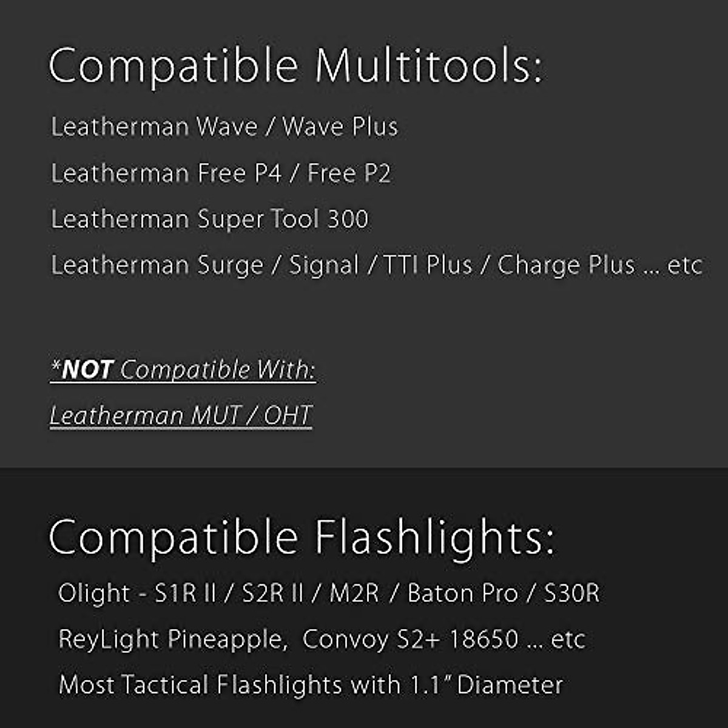
Task: Click the underlined "Leatherman MUT / OHT" text
Action: [x=181, y=416]
